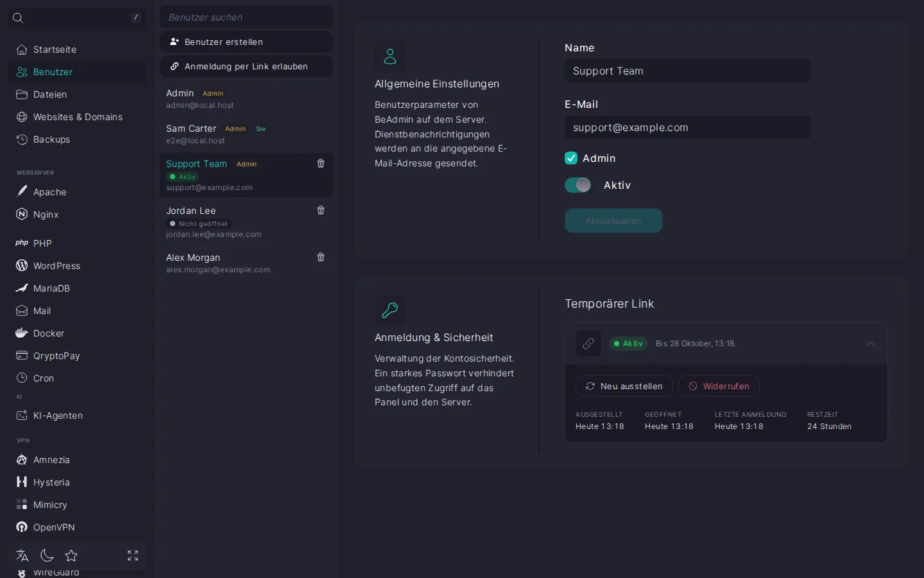Switch theme with the moon icon
Viewport: 924px width, 578px height.
[x=47, y=556]
